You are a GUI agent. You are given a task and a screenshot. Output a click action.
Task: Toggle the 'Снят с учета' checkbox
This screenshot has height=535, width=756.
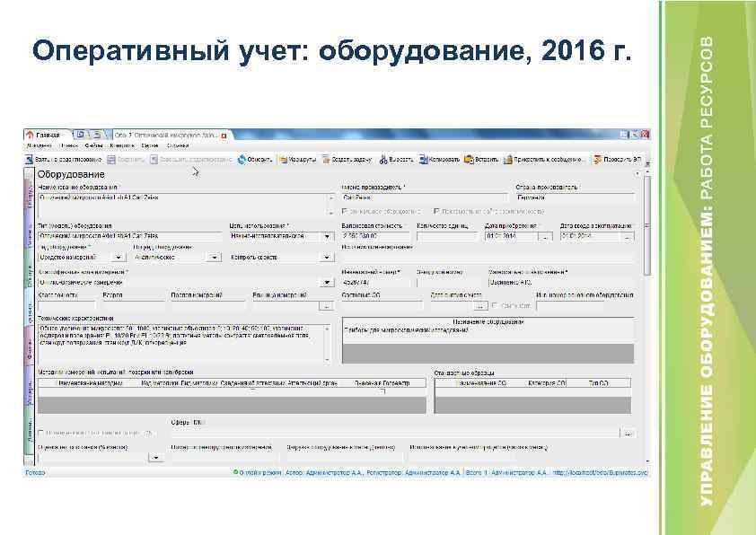coord(494,305)
